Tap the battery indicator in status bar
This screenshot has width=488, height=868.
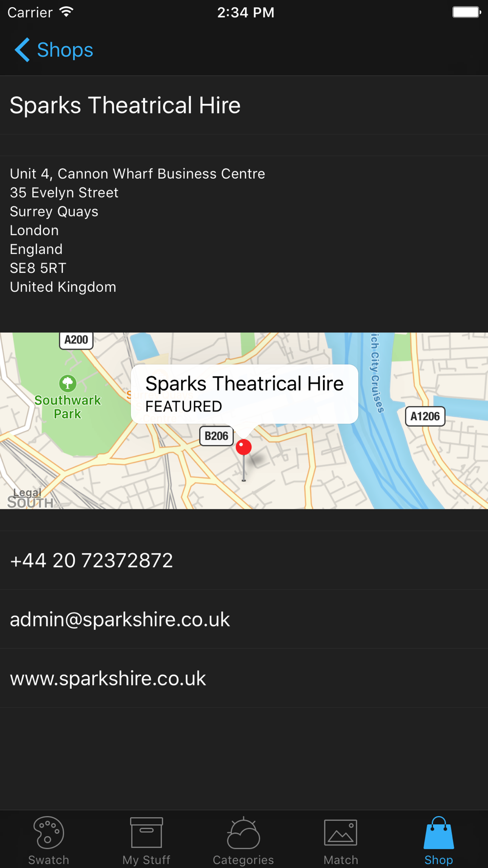coord(467,12)
